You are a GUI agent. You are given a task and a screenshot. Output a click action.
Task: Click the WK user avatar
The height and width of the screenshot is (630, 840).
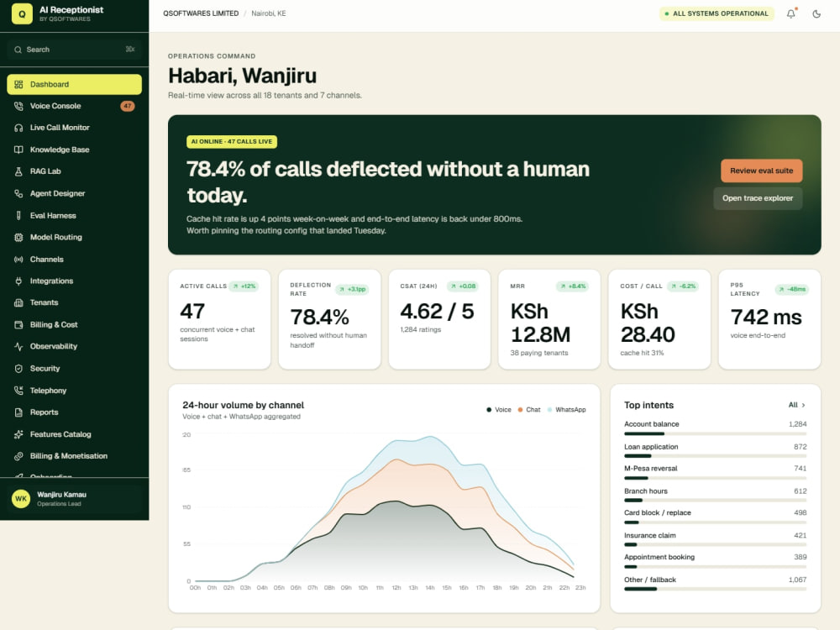[x=21, y=499]
